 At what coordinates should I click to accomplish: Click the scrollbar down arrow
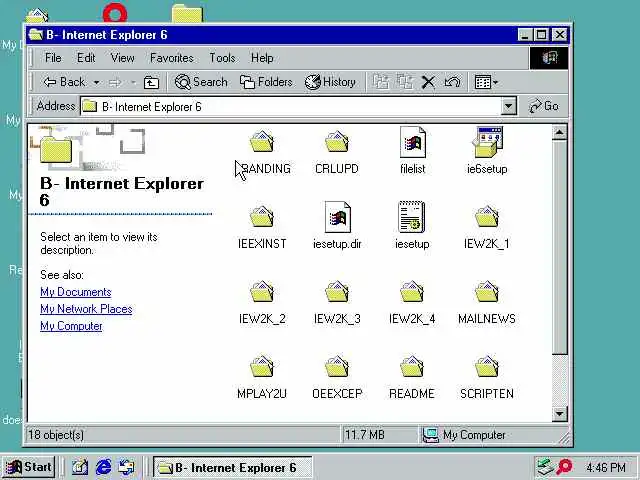[x=560, y=413]
